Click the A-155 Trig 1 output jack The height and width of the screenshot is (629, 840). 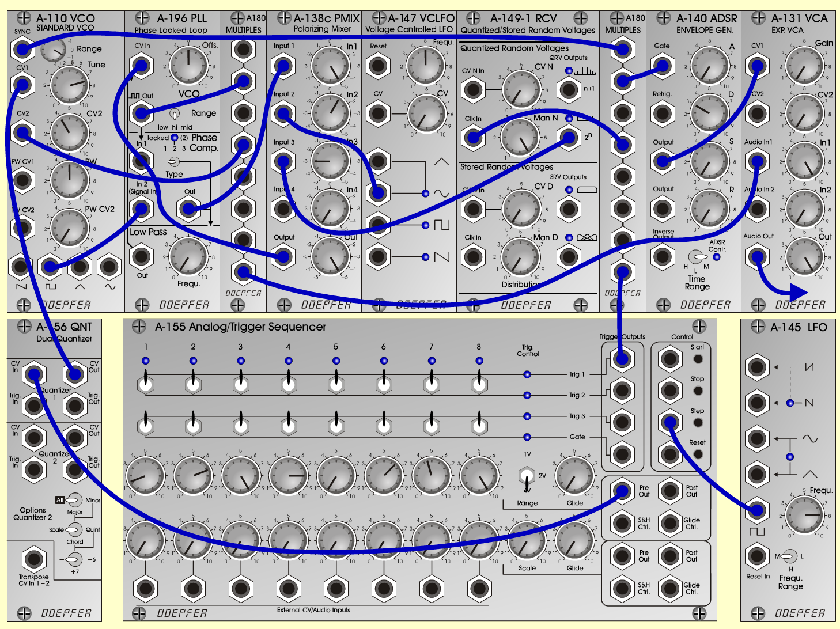click(x=622, y=359)
